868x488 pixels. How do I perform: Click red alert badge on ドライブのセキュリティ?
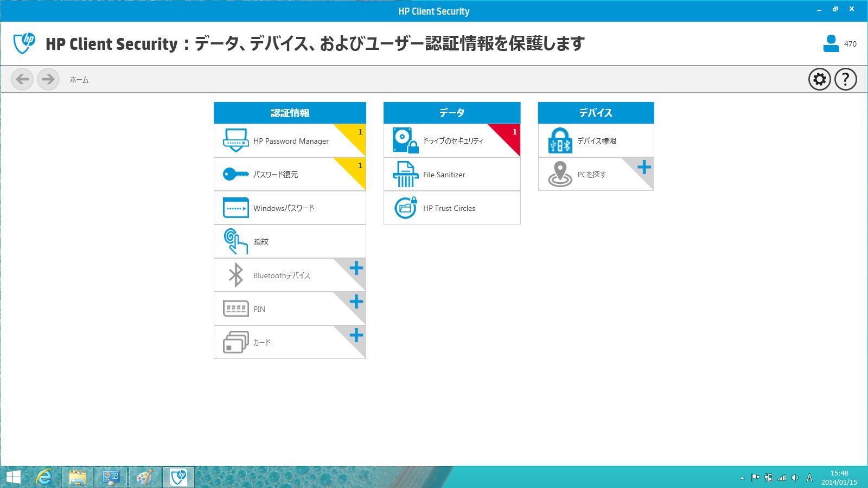pyautogui.click(x=509, y=134)
